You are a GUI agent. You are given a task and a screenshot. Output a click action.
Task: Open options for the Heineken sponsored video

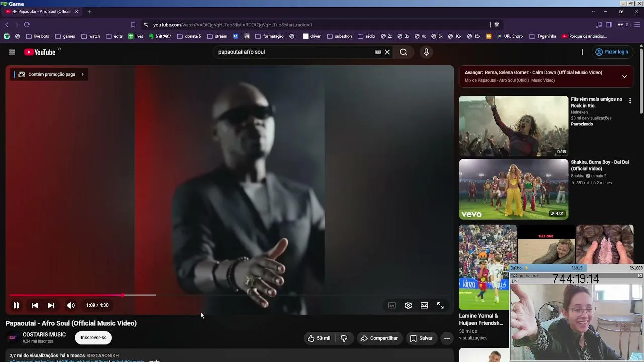click(x=630, y=101)
